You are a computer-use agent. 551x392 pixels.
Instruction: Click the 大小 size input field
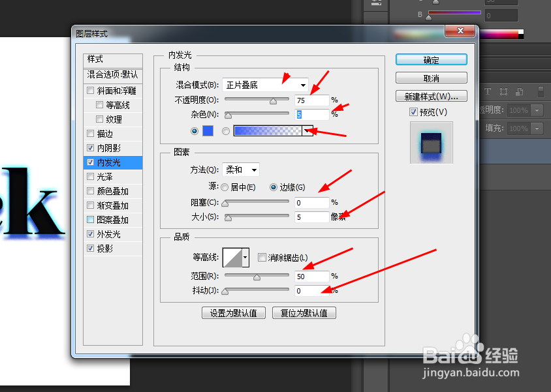[311, 216]
